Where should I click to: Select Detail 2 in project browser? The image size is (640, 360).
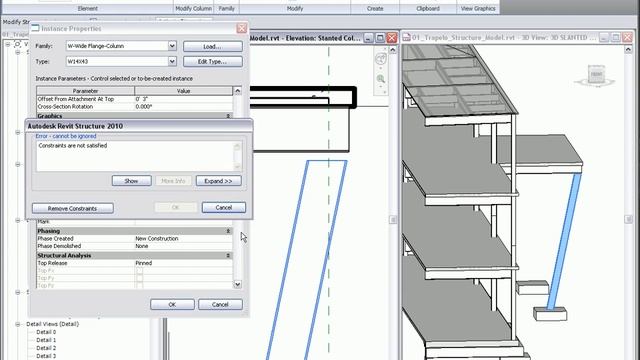coord(46,348)
